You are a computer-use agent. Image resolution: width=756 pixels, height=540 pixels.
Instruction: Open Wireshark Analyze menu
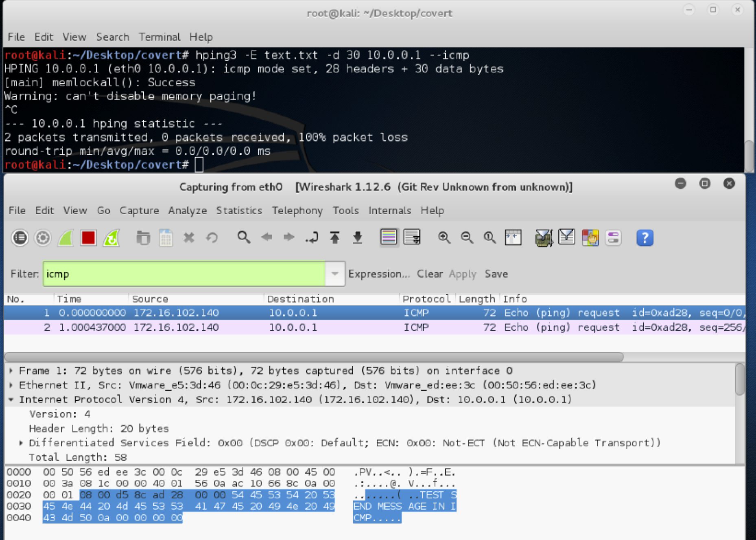188,211
